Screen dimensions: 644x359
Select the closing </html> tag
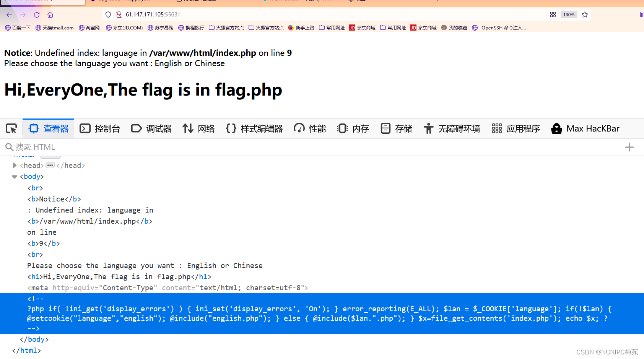tap(26, 351)
